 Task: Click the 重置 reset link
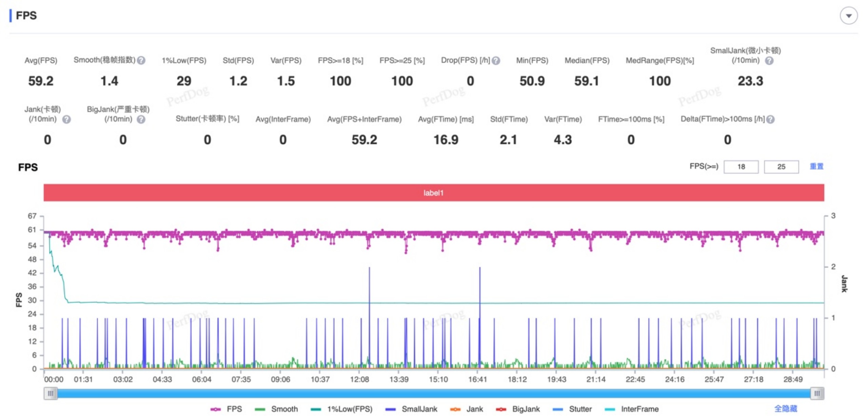point(816,166)
